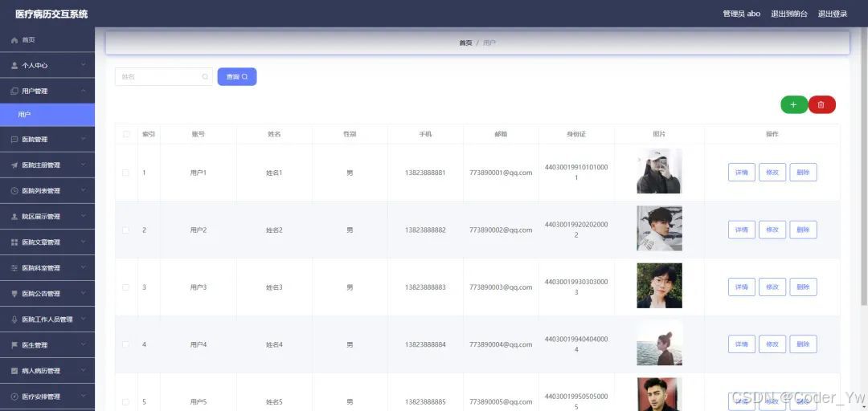Click 详情 for 用户1
The height and width of the screenshot is (411, 868).
click(741, 173)
